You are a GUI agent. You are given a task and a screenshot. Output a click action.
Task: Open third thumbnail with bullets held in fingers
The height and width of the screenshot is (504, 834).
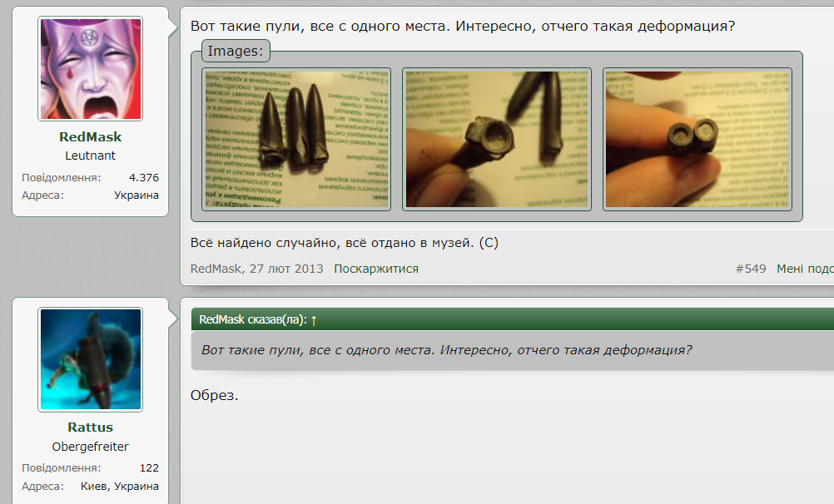[697, 139]
